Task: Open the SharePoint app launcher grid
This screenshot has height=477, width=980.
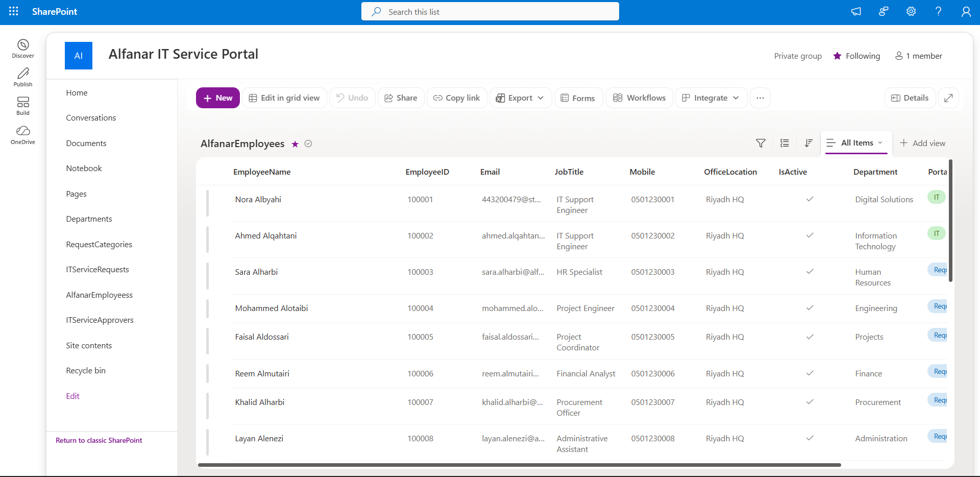Action: [14, 11]
